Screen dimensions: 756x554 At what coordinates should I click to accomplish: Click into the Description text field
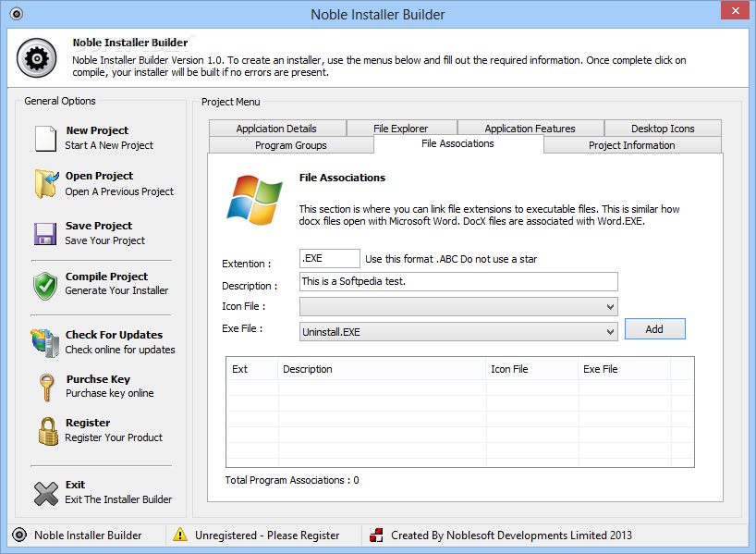[x=458, y=281]
